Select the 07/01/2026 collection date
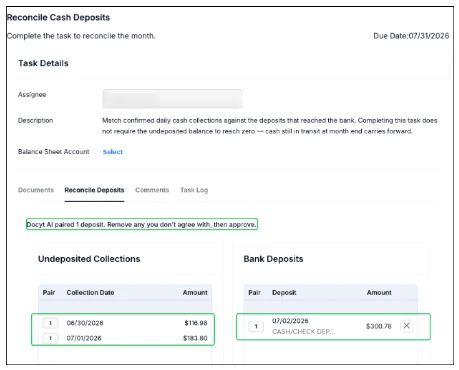Viewport: 459px width, 370px height. [x=84, y=338]
